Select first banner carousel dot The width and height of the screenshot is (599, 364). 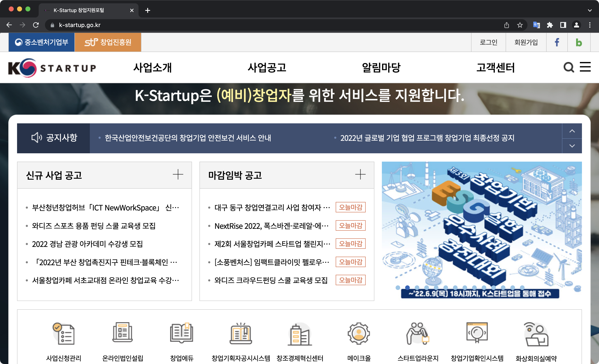tap(398, 288)
